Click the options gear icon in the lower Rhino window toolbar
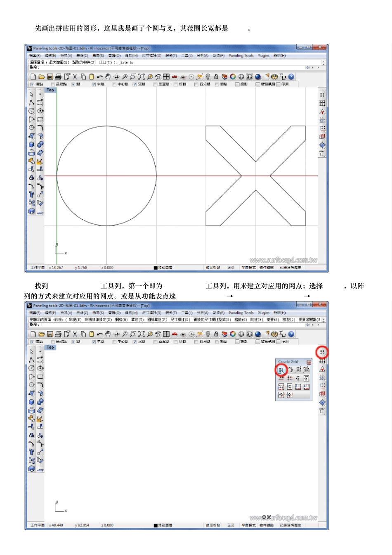This screenshot has width=392, height=555. click(x=274, y=334)
